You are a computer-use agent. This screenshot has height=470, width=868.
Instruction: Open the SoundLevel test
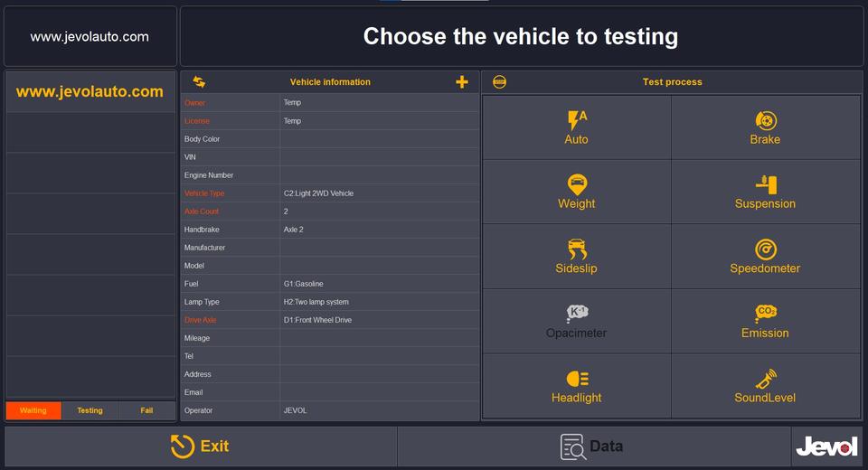click(x=765, y=386)
